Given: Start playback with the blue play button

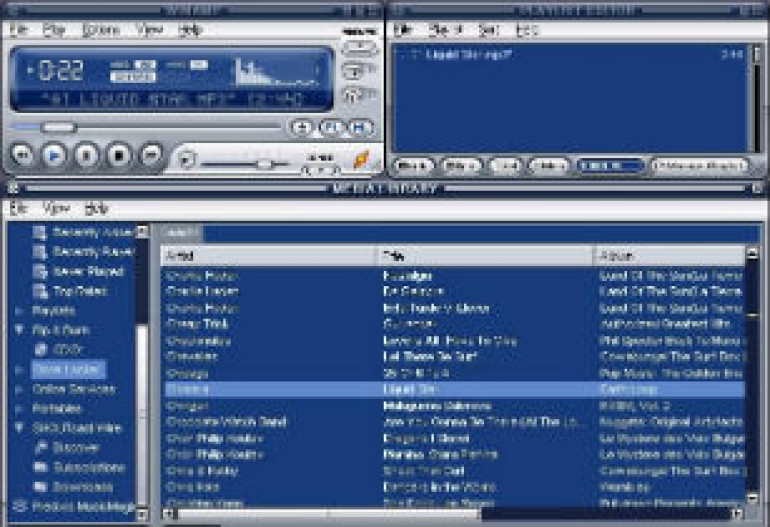Looking at the screenshot, I should click(x=55, y=155).
